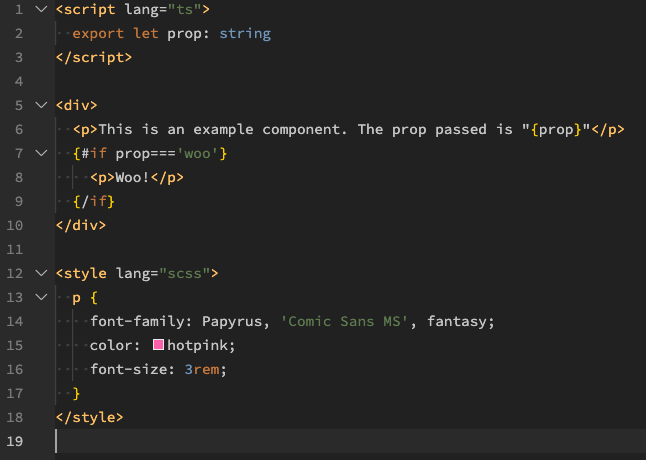Click the {prop} expression on line 6
The width and height of the screenshot is (646, 460).
click(x=556, y=129)
